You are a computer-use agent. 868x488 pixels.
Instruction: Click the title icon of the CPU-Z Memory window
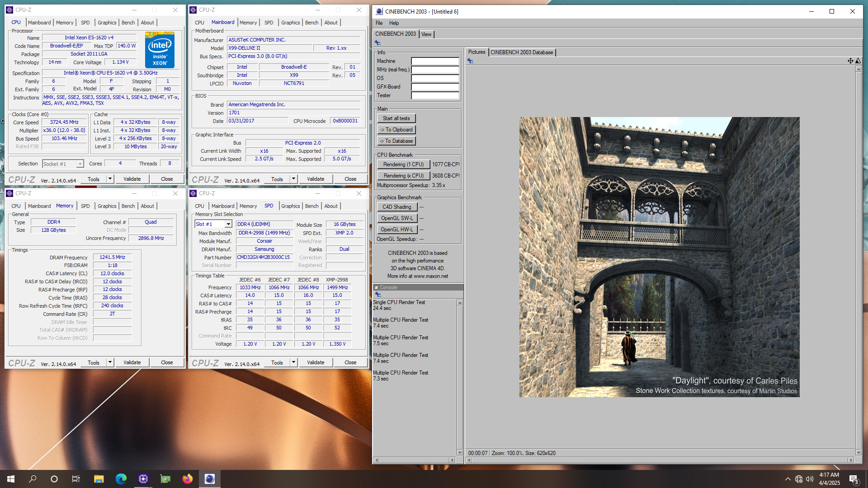[x=9, y=193]
